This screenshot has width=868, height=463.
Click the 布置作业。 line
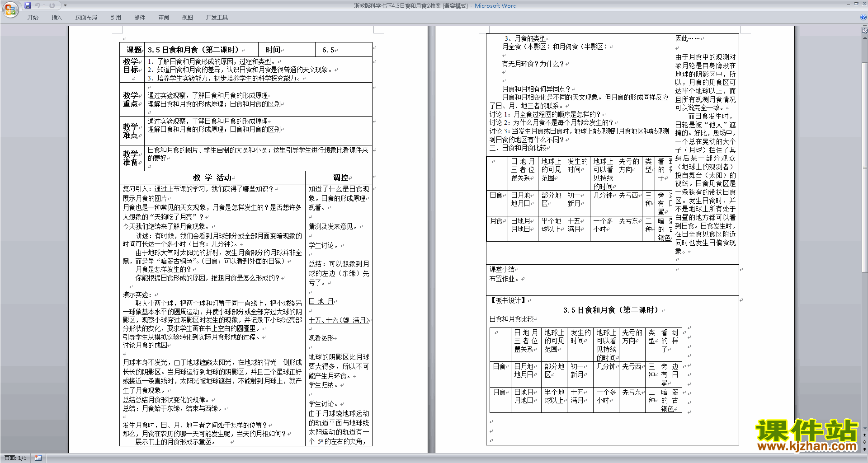point(505,279)
